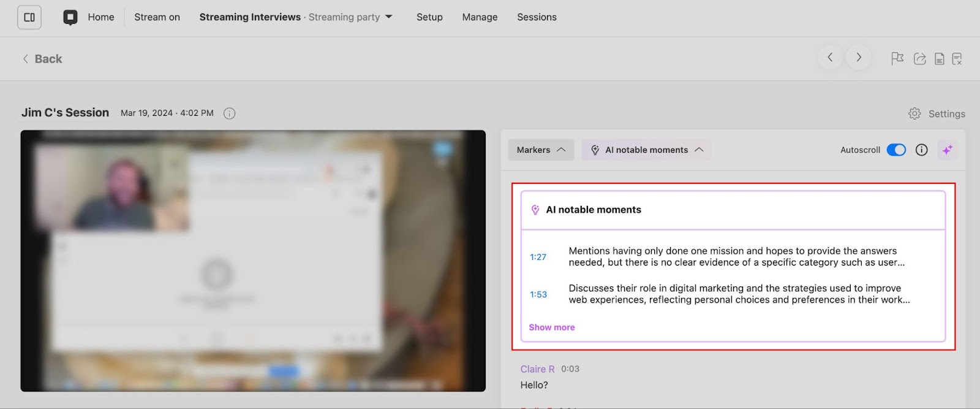Viewport: 980px width, 409px height.
Task: Open the transcript document icon
Action: (939, 59)
